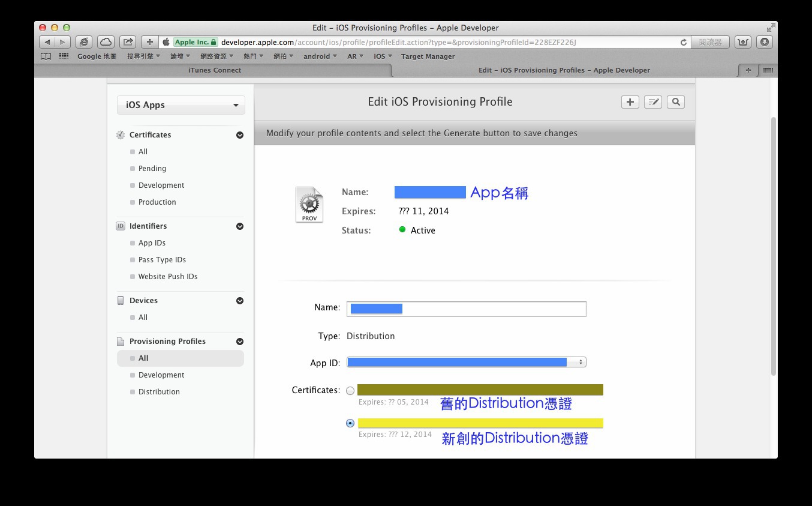This screenshot has height=506, width=812.
Task: Open the 網路資源 bookmarks folder
Action: pos(216,56)
